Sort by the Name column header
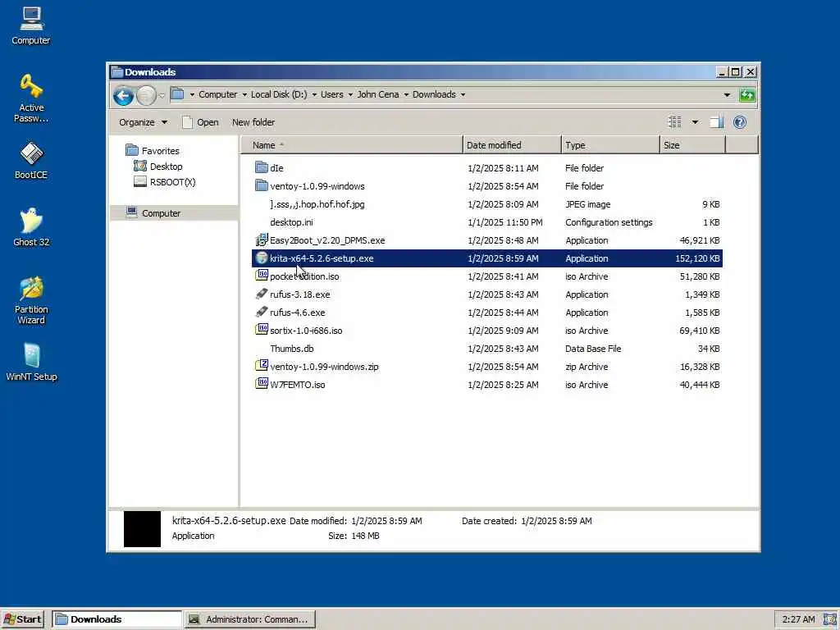 [x=351, y=145]
